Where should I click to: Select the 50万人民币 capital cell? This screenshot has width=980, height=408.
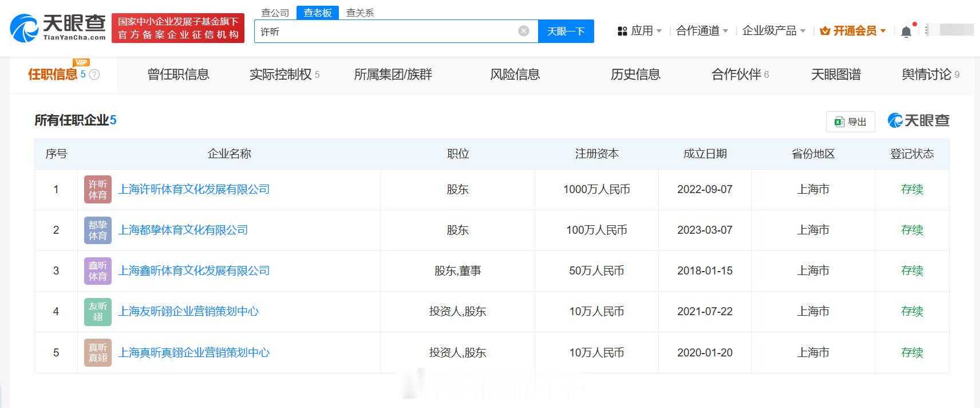[596, 270]
